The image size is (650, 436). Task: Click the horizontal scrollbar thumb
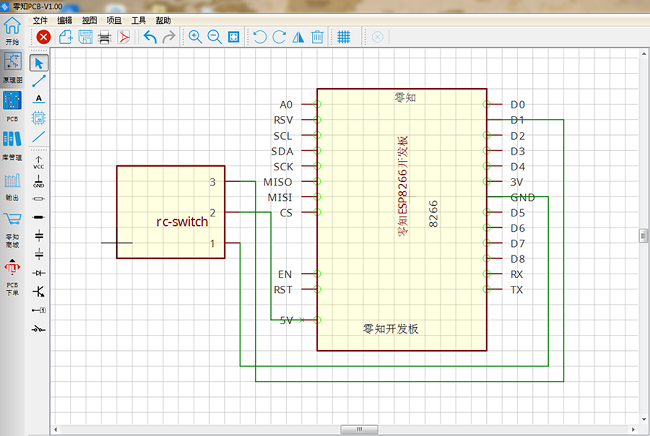point(359,429)
